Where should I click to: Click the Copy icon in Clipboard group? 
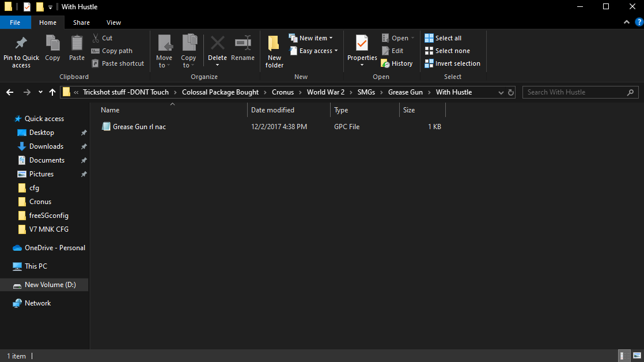pyautogui.click(x=52, y=43)
